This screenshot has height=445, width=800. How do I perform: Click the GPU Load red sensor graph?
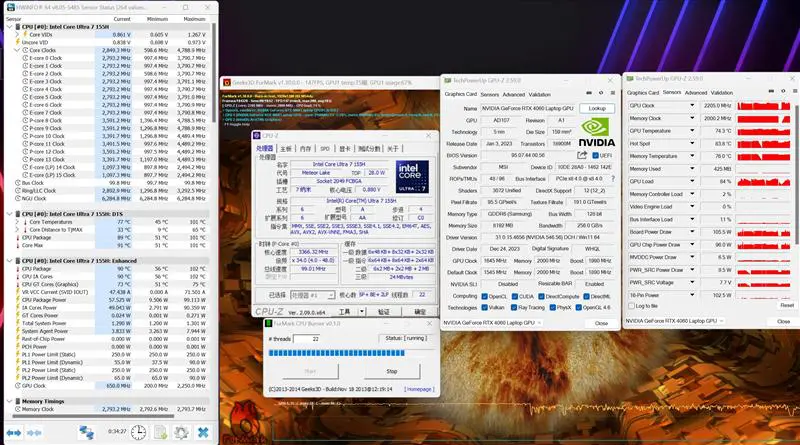(764, 181)
